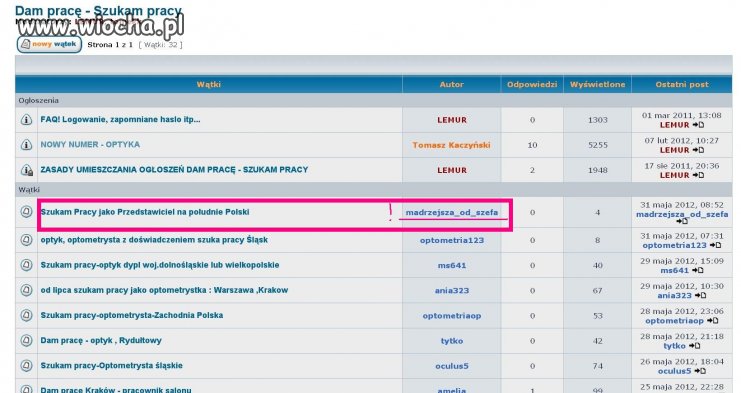Open 'Szukam Pracy jako Przedstawiciel na południe Polski'

click(x=145, y=212)
